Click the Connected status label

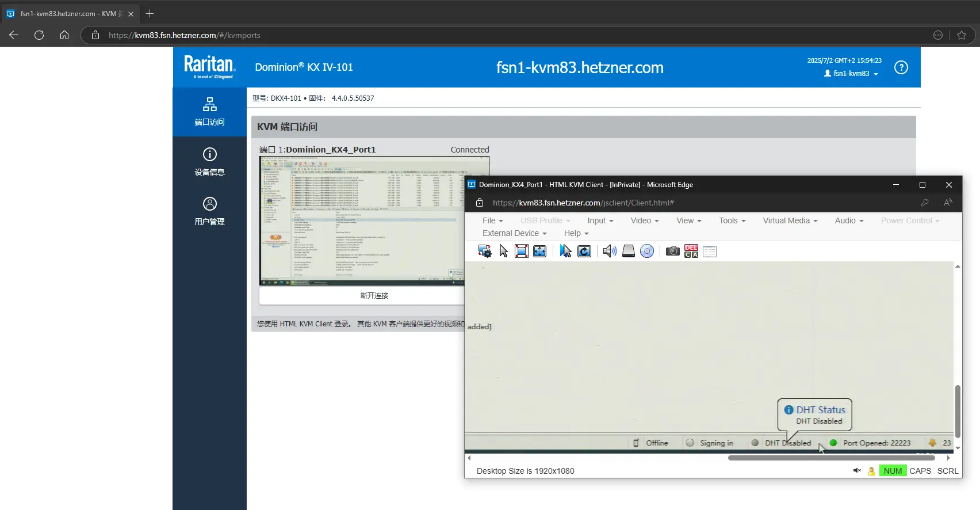click(x=470, y=150)
